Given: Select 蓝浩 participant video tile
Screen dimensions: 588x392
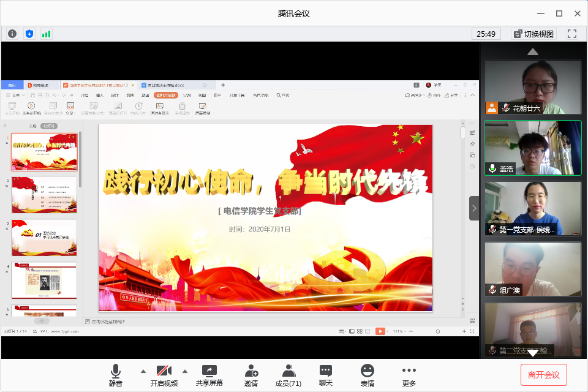Looking at the screenshot, I should pyautogui.click(x=532, y=148).
